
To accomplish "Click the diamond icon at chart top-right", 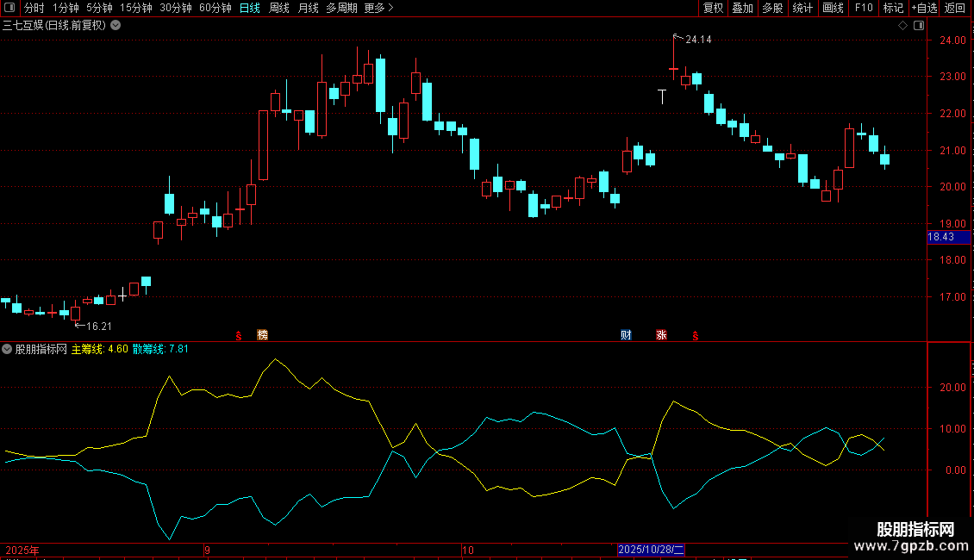I will 903,26.
